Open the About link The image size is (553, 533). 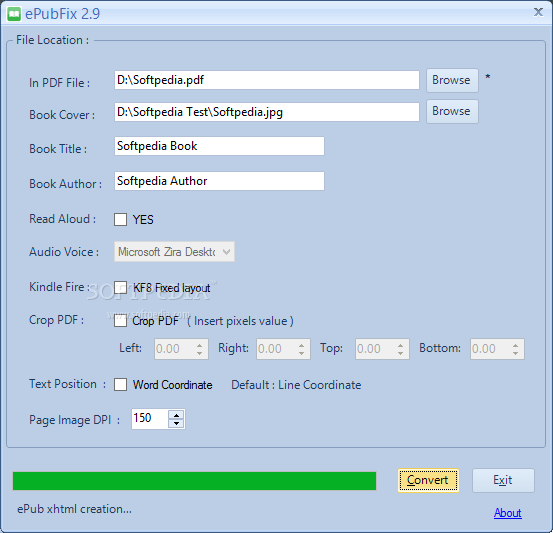click(x=508, y=513)
